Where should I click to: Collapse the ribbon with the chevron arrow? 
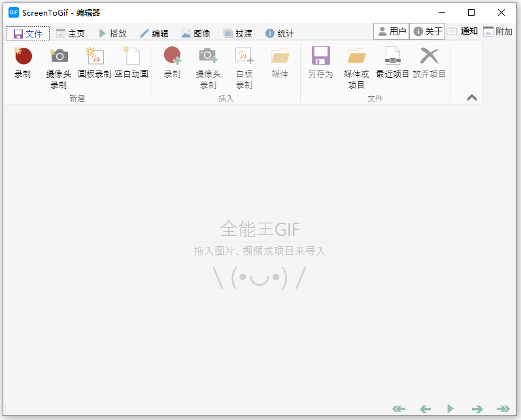472,97
